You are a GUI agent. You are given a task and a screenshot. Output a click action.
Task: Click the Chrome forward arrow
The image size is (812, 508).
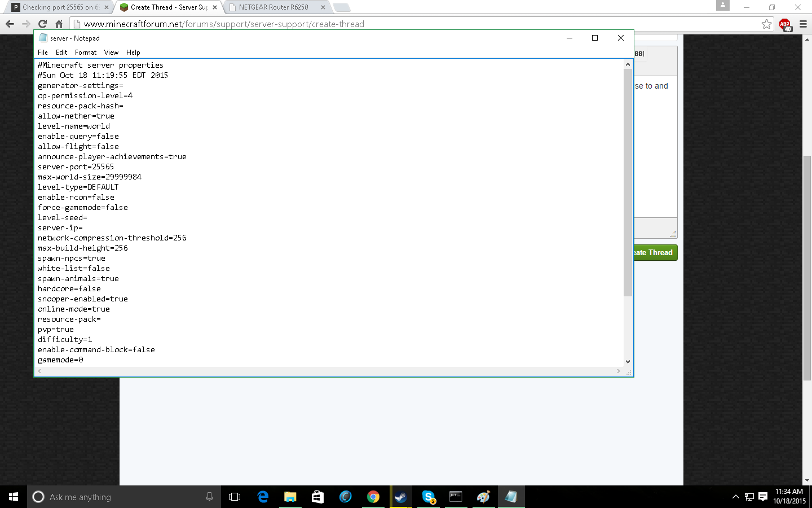point(26,24)
